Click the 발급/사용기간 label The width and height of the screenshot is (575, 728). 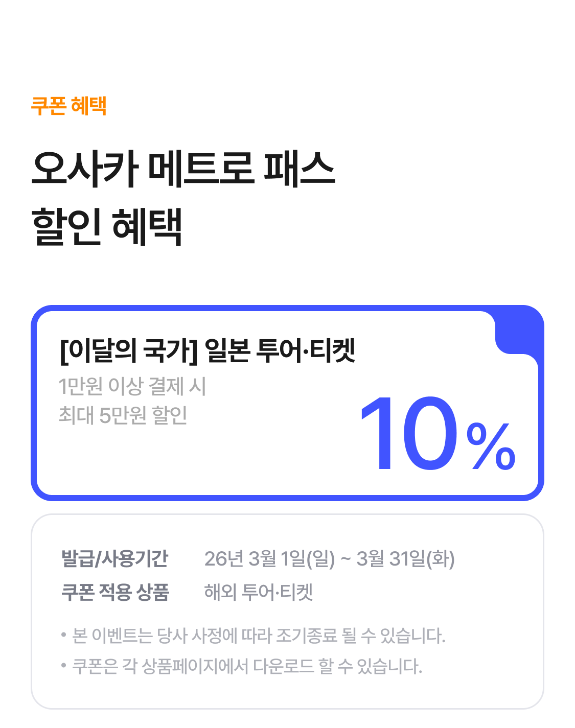[x=114, y=558]
